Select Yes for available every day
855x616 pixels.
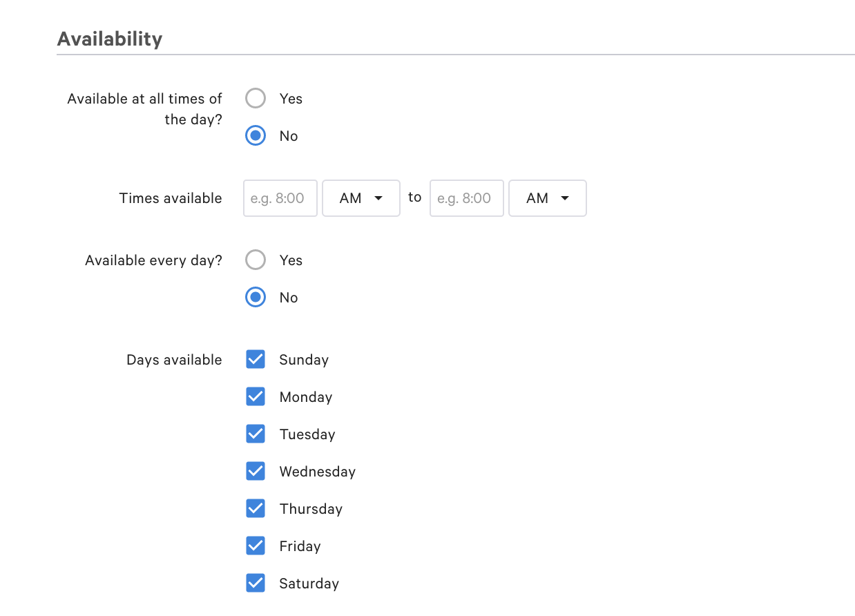256,260
